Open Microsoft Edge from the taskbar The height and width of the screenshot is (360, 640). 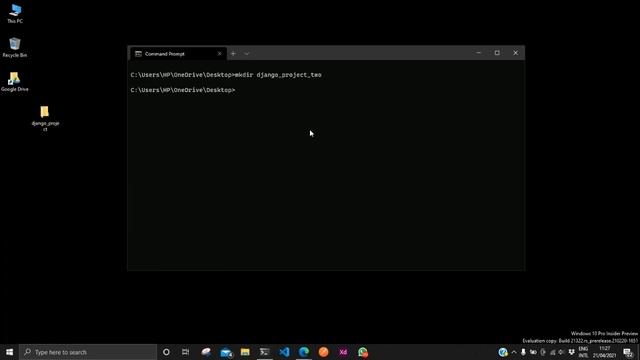point(304,352)
